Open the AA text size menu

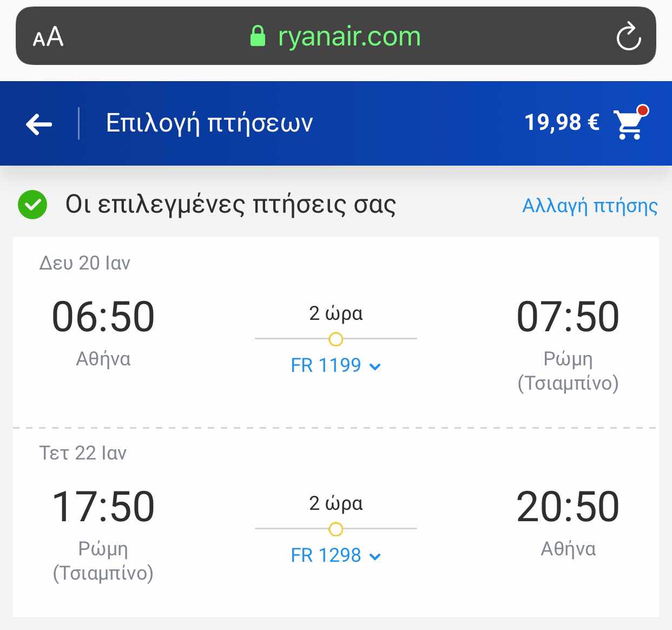point(48,37)
